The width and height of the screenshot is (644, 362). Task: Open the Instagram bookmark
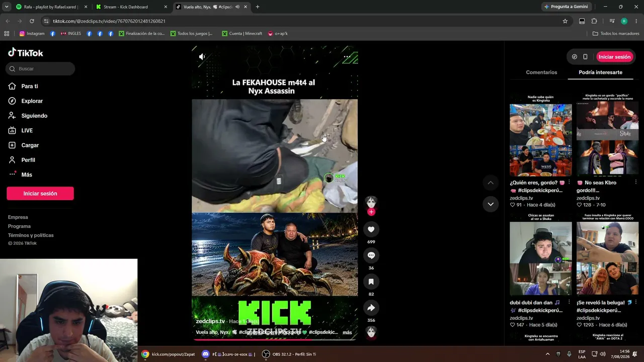pos(32,34)
